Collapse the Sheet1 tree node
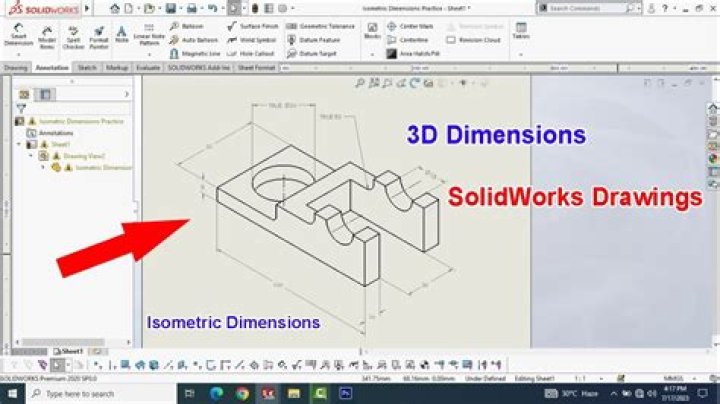 [x=19, y=143]
